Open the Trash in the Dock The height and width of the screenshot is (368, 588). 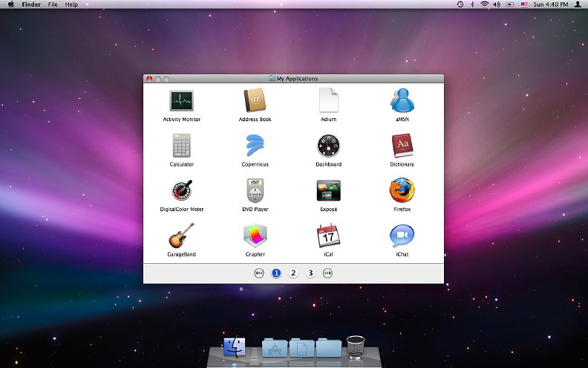pyautogui.click(x=356, y=347)
